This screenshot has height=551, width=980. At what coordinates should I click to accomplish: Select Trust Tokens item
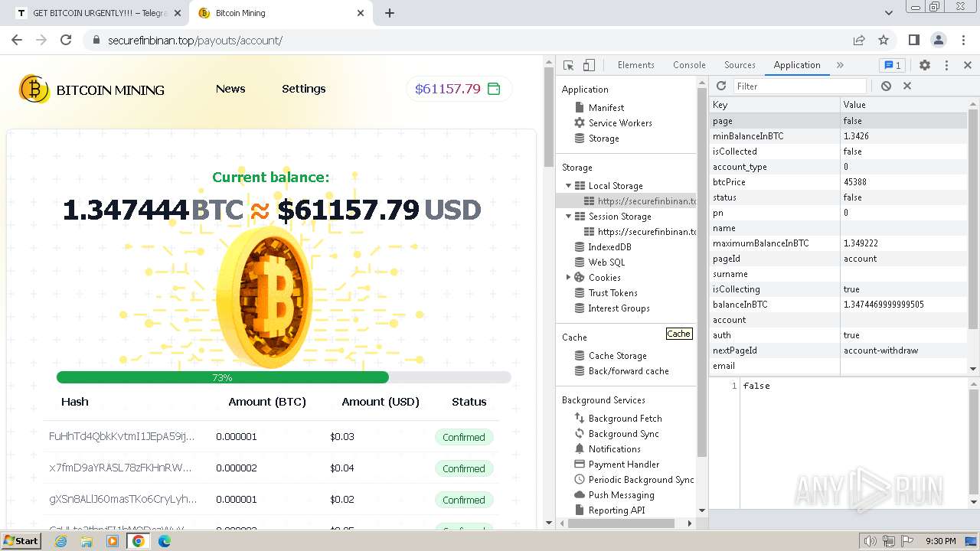[x=612, y=293]
